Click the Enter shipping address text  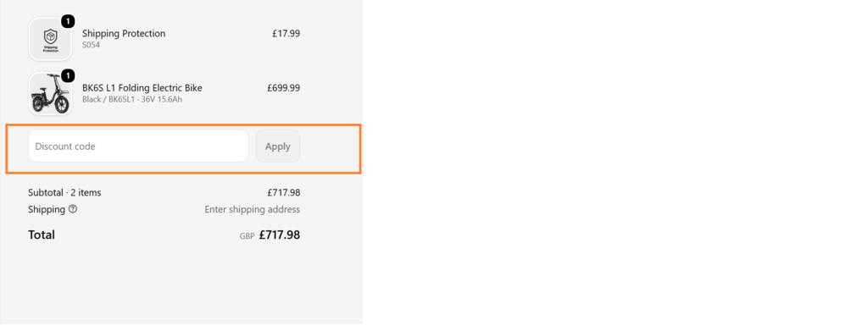[x=253, y=209]
